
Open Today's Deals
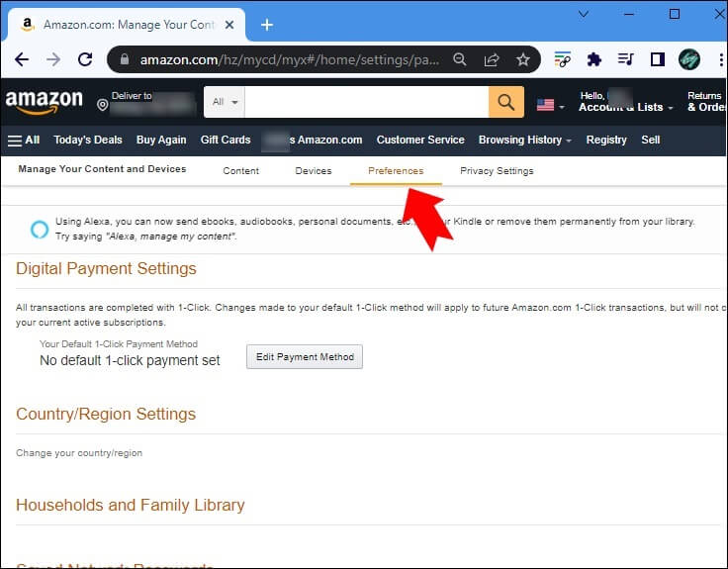coord(88,140)
